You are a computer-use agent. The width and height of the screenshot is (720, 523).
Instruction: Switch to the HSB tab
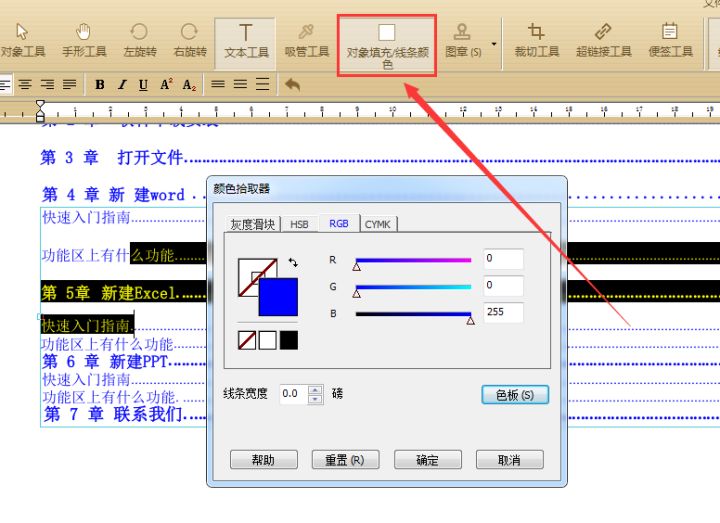pyautogui.click(x=299, y=225)
